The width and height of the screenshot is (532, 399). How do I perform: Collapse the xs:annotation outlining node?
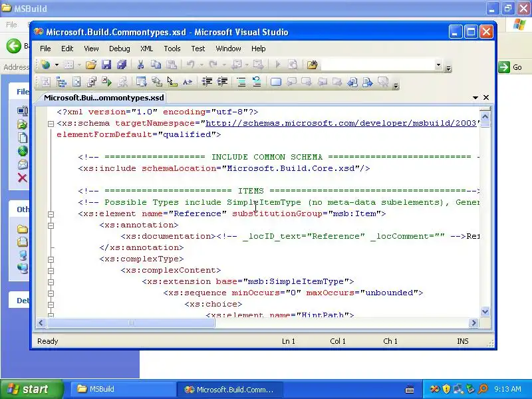[x=51, y=225]
